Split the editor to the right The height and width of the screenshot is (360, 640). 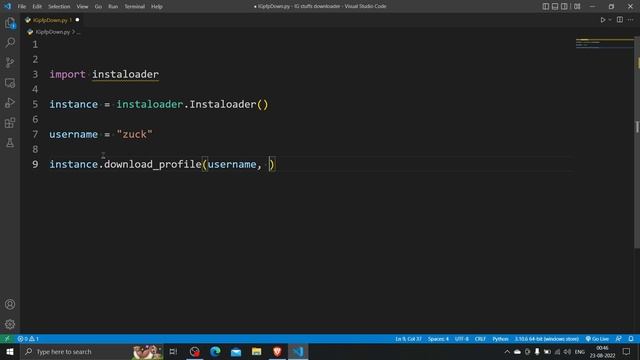pyautogui.click(x=620, y=20)
